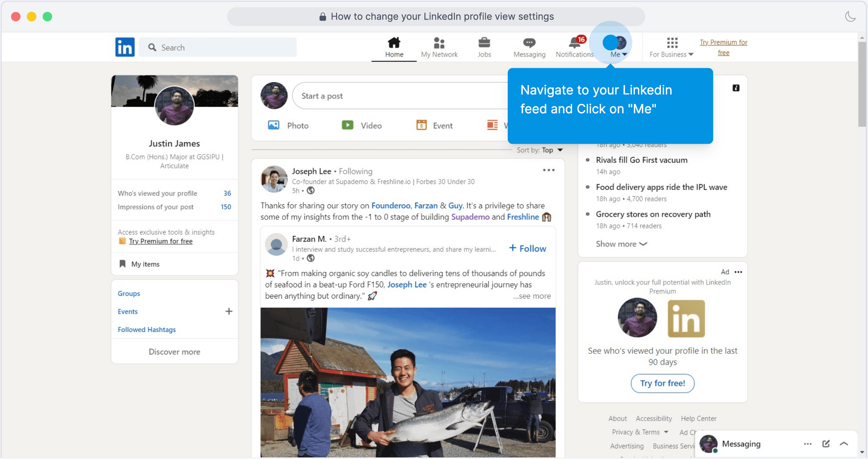
Task: Switch to the Jobs tab
Action: click(484, 46)
